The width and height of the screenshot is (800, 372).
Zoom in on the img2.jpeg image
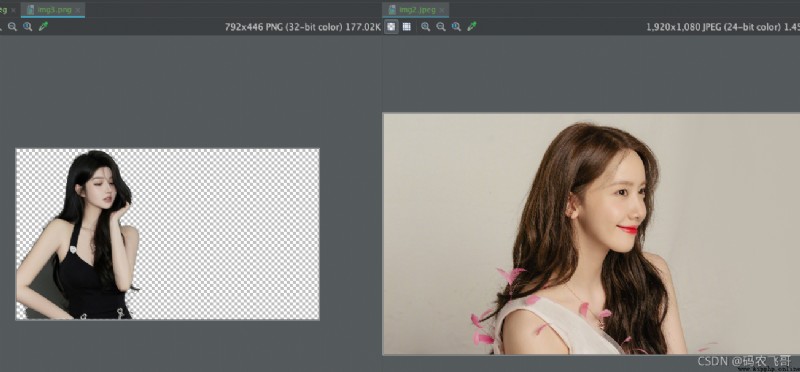pos(426,27)
